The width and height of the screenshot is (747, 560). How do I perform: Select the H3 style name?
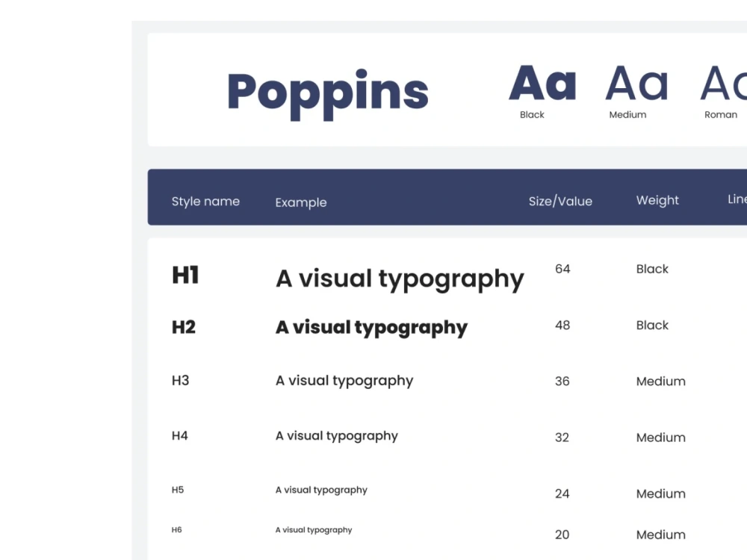point(180,380)
